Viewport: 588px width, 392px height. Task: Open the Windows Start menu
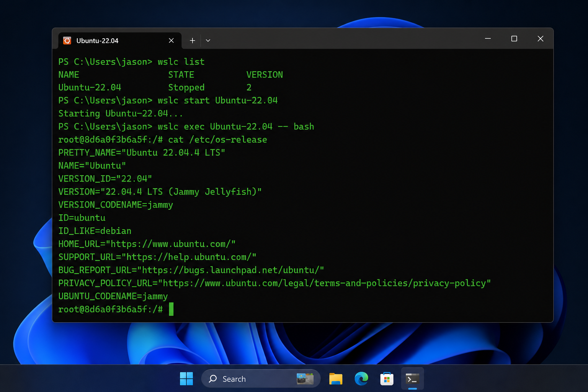click(x=186, y=379)
